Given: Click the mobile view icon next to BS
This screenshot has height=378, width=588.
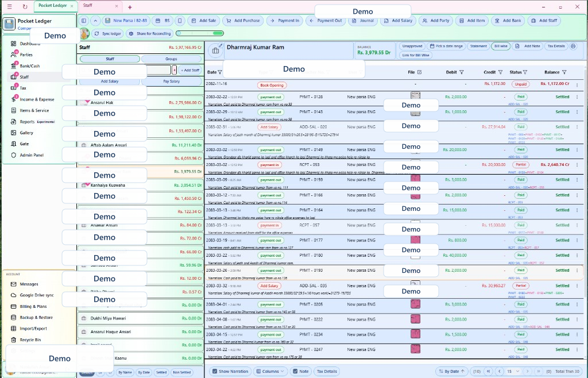Looking at the screenshot, I should [180, 21].
